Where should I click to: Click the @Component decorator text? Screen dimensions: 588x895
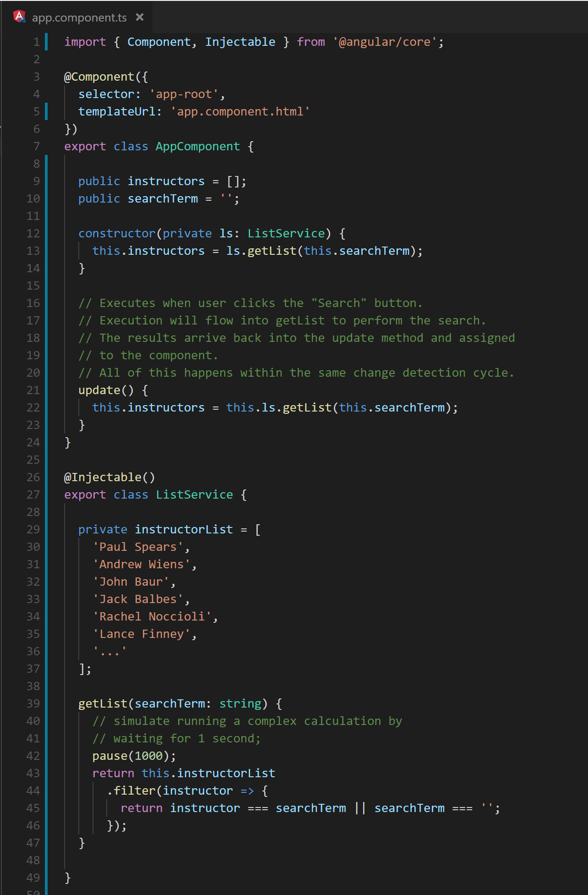99,77
